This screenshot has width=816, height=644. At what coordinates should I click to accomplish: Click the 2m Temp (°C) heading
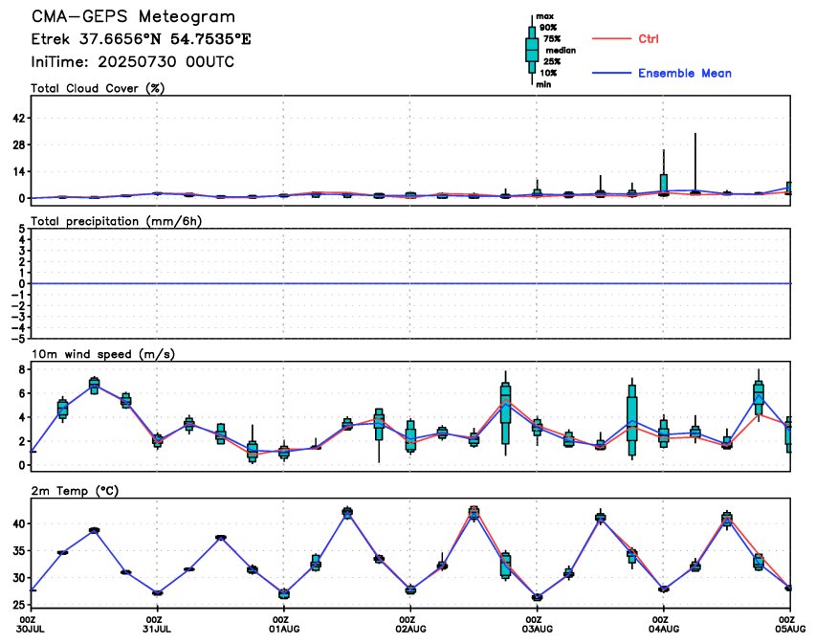[75, 491]
